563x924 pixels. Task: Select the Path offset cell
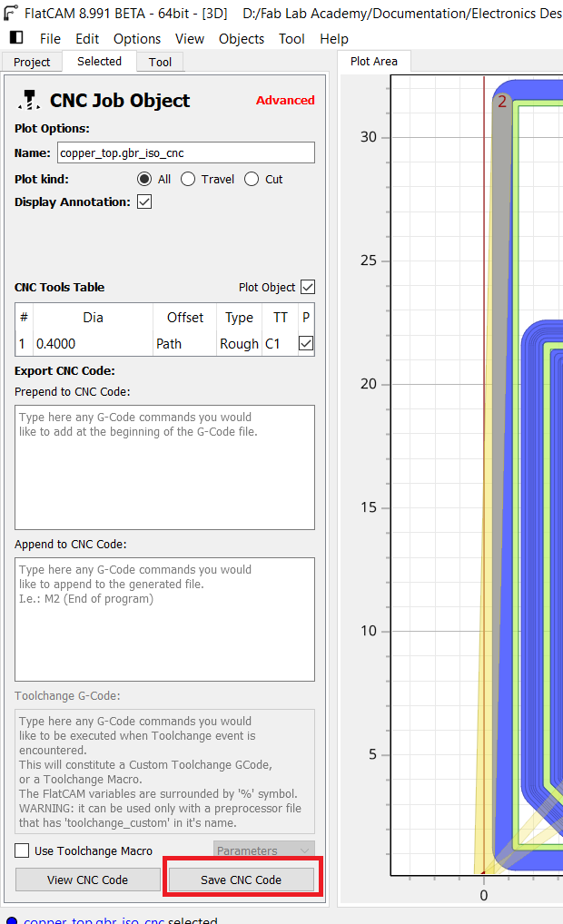click(184, 344)
